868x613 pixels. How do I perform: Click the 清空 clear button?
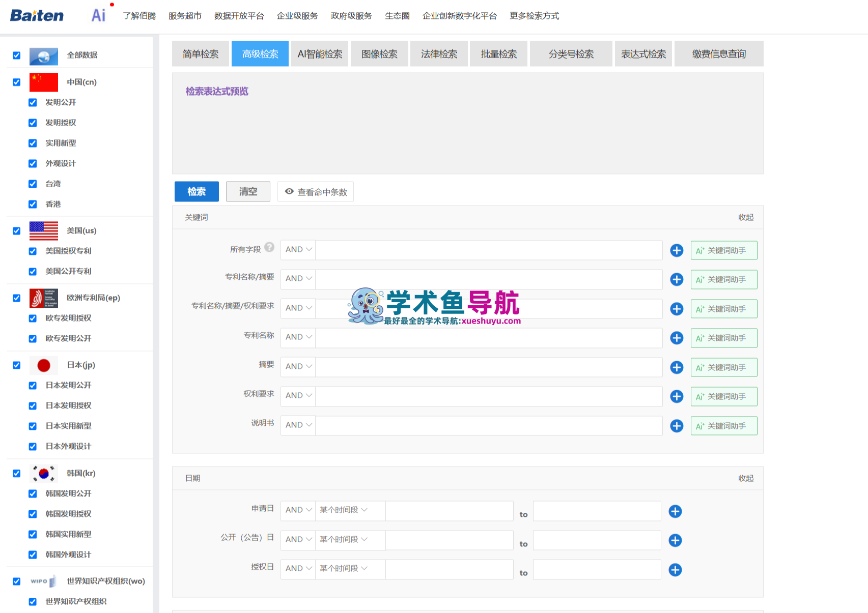[x=248, y=192]
